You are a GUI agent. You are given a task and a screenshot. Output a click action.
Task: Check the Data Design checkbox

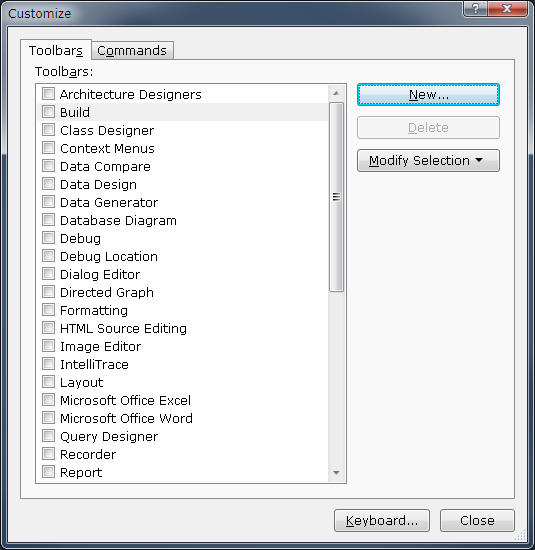point(48,184)
